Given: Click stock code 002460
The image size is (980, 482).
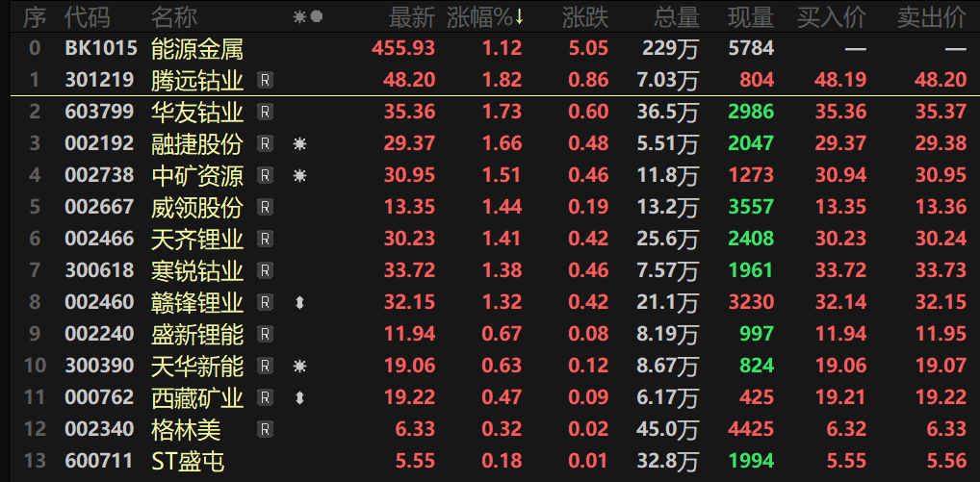Looking at the screenshot, I should (x=99, y=302).
